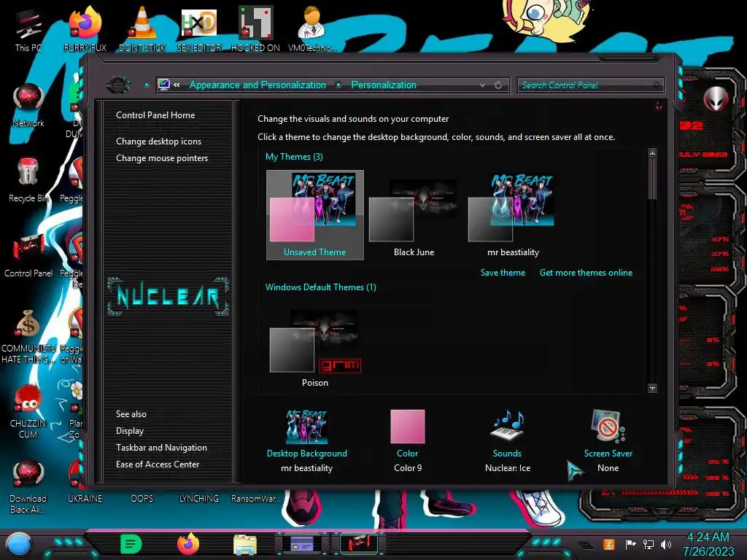Open the green notes app on taskbar
Image resolution: width=747 pixels, height=560 pixels.
pos(131,544)
